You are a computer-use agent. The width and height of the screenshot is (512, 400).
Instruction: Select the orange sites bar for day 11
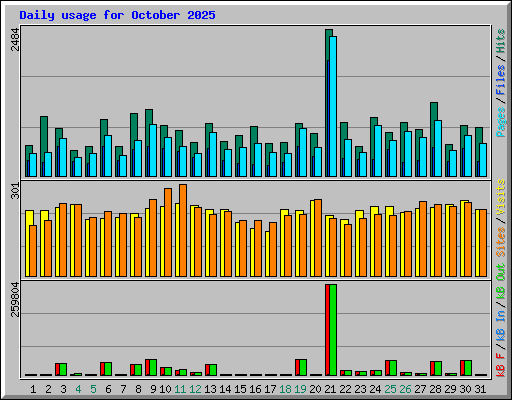[x=183, y=230]
